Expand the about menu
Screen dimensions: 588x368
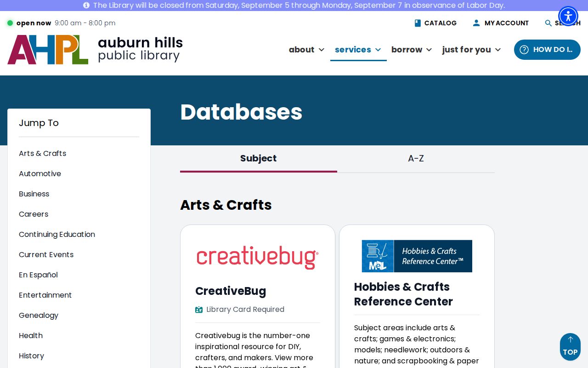click(306, 50)
